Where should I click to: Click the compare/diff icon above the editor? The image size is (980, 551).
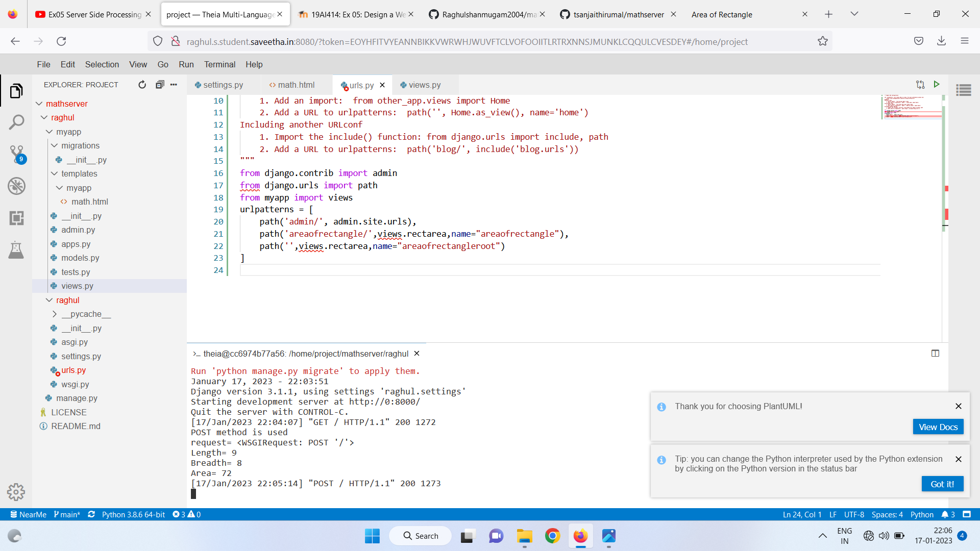(920, 84)
